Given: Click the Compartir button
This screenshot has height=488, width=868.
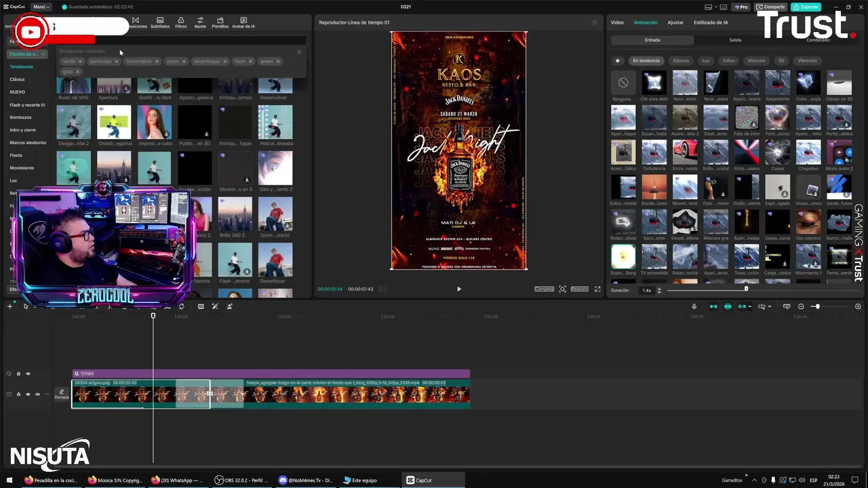Looking at the screenshot, I should pos(771,7).
